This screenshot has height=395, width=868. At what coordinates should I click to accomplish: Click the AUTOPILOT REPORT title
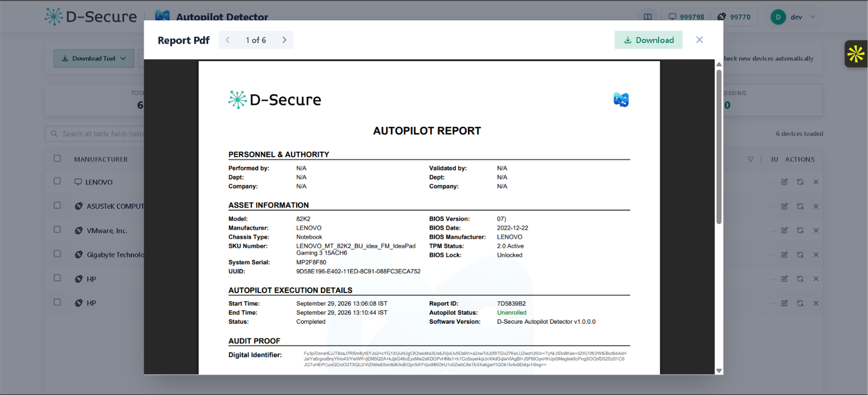427,131
